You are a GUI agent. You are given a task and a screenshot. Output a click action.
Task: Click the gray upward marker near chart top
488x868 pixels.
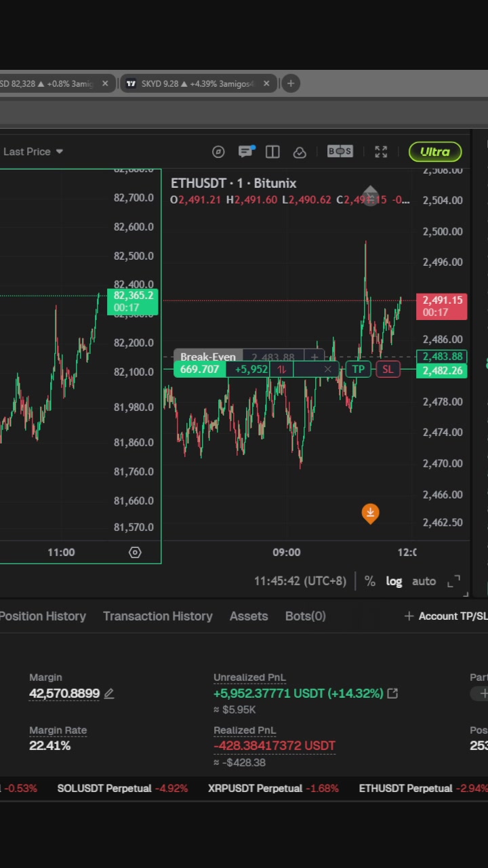370,195
